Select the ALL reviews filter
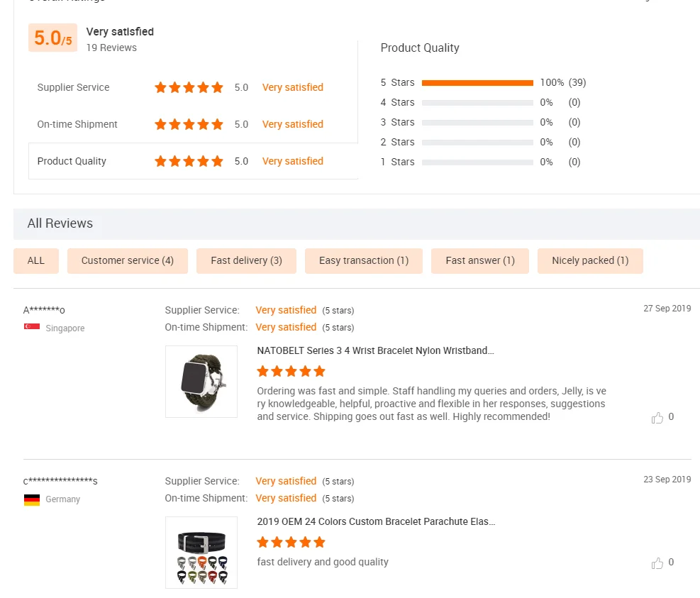 (36, 260)
